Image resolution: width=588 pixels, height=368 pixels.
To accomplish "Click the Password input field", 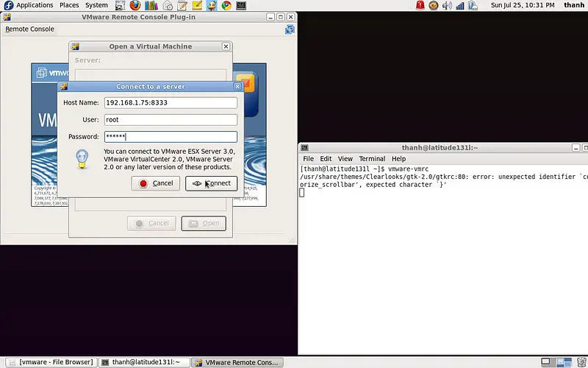I will [x=171, y=137].
